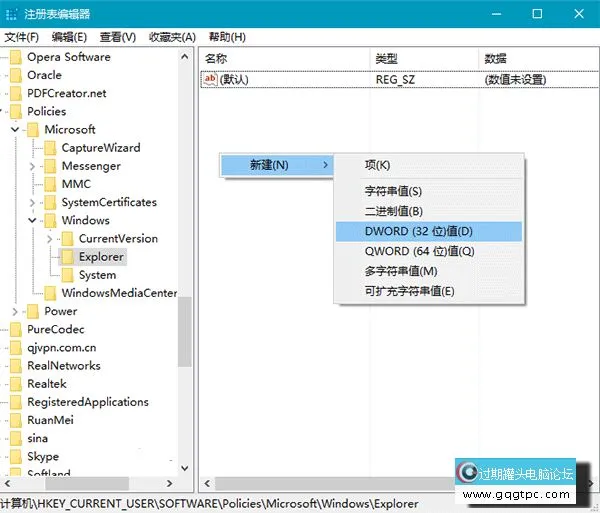Click the RuanMei folder icon

pos(16,420)
